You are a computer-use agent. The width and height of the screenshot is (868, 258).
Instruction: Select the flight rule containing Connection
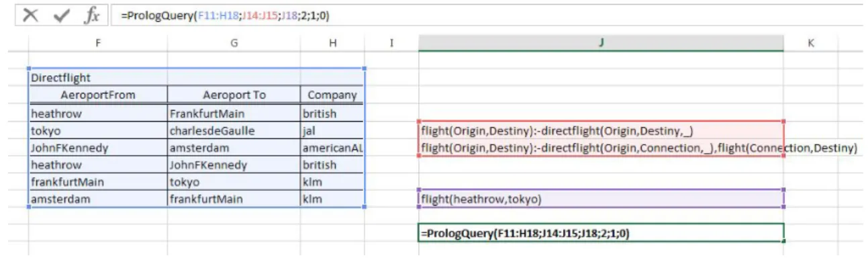[601, 147]
